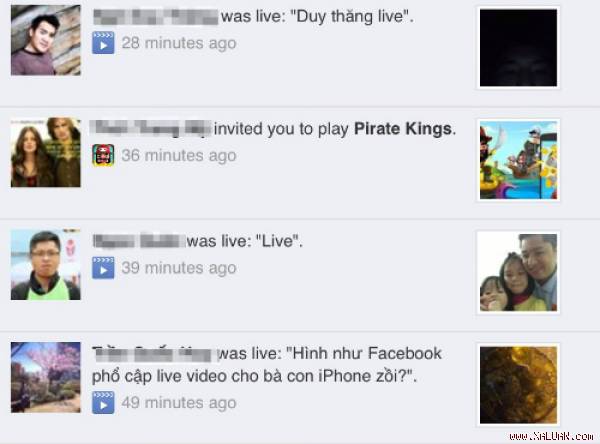This screenshot has height=444, width=600.
Task: Click profile picture of man in maroon sweater
Action: pos(46,40)
